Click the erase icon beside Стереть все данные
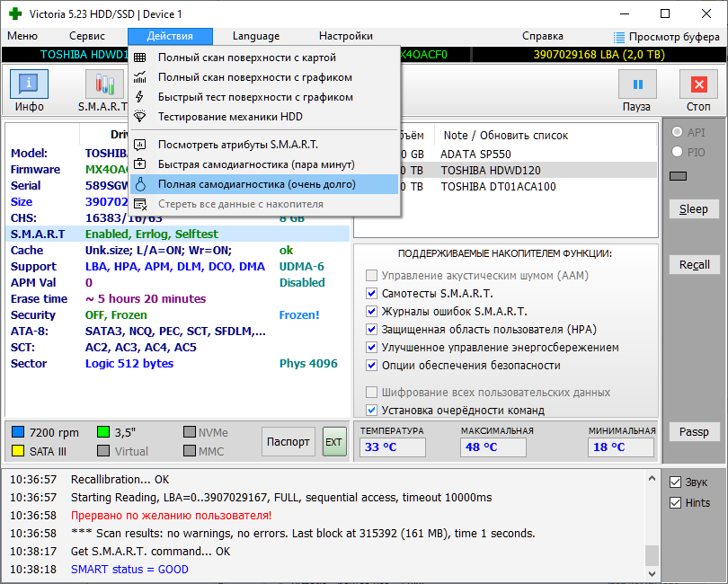The width and height of the screenshot is (728, 584). pos(140,204)
